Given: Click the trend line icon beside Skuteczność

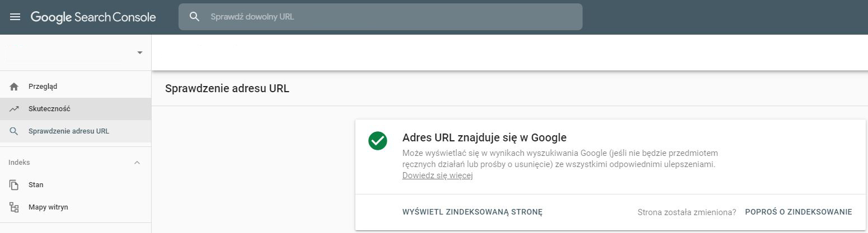Looking at the screenshot, I should [x=14, y=109].
